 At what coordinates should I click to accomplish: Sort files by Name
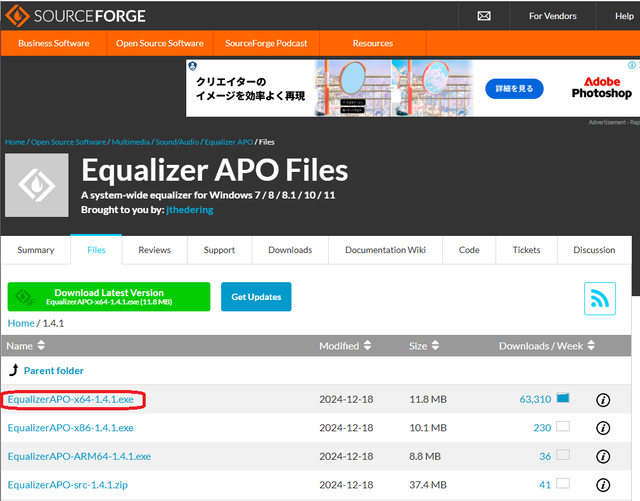click(25, 345)
